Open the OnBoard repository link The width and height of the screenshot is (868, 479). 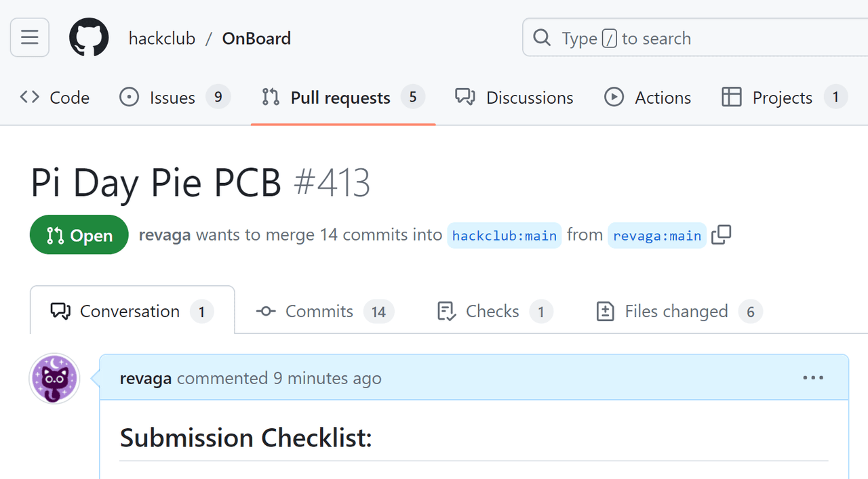pos(256,39)
